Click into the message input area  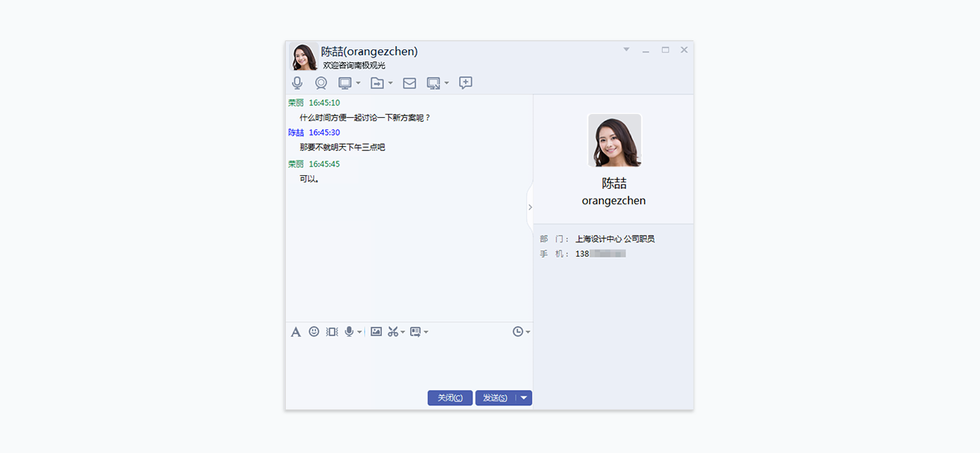[409, 364]
